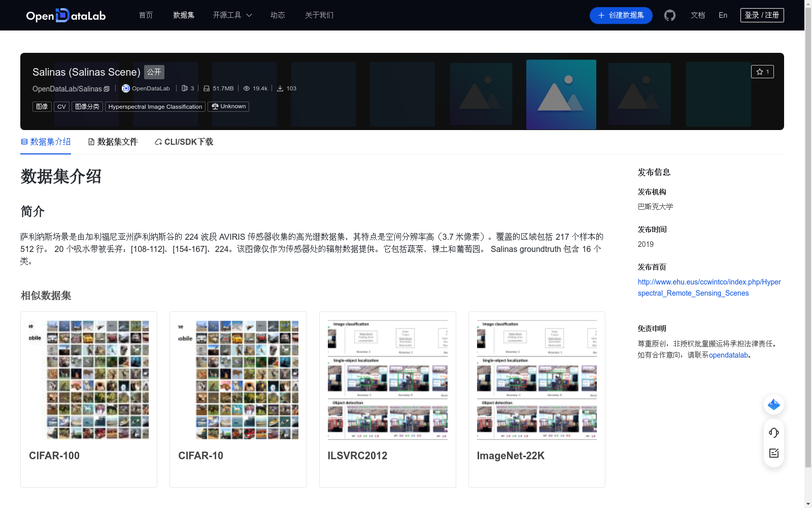Click the 公开 visibility badge
The image size is (812, 508).
[154, 72]
